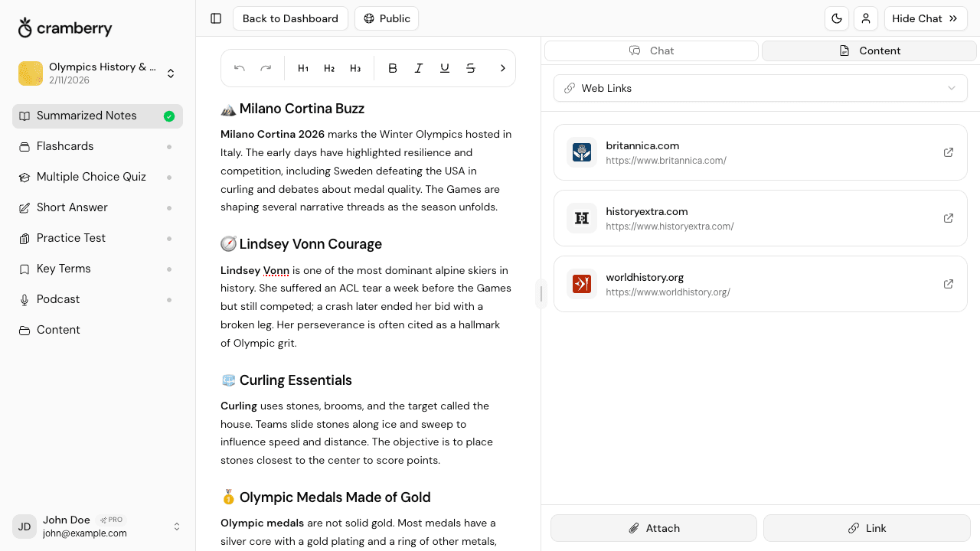Toggle bold formatting
The image size is (980, 551).
coord(393,68)
